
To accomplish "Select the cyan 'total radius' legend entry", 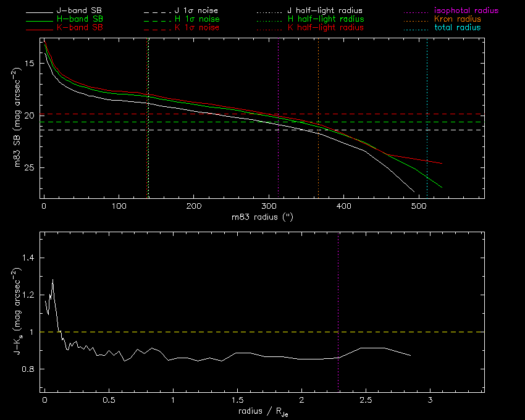I will point(458,28).
